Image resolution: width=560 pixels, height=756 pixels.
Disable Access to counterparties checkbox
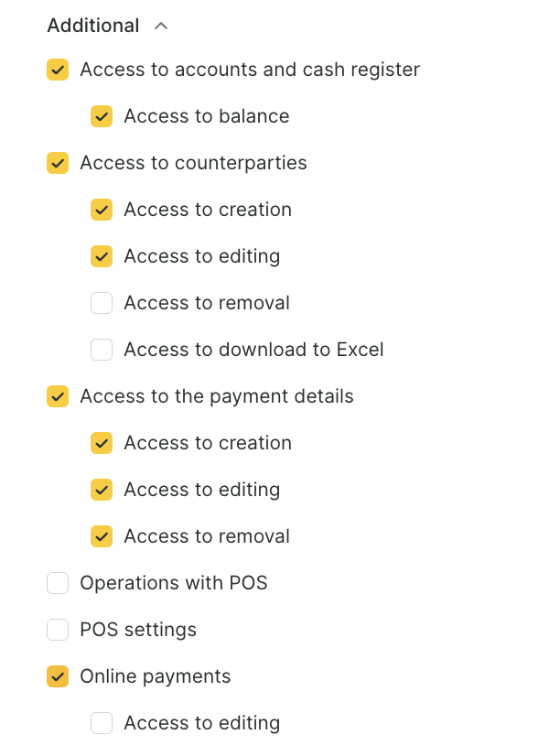tap(58, 163)
